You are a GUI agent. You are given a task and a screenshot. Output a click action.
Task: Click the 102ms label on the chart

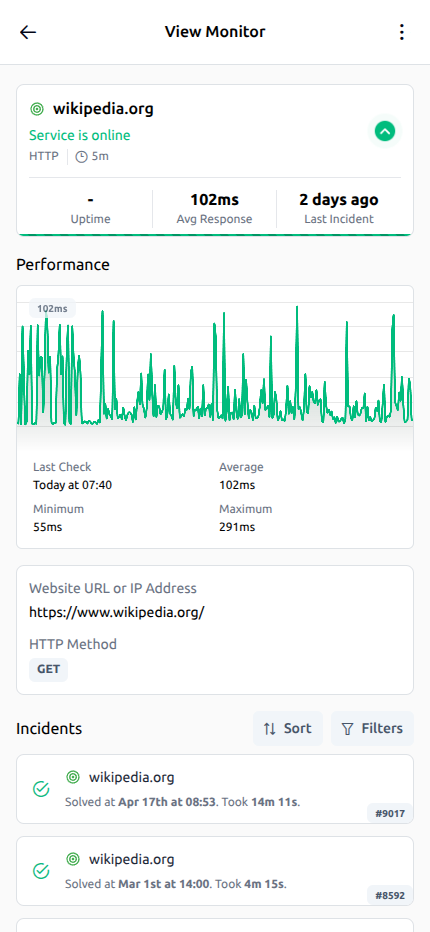click(x=52, y=308)
